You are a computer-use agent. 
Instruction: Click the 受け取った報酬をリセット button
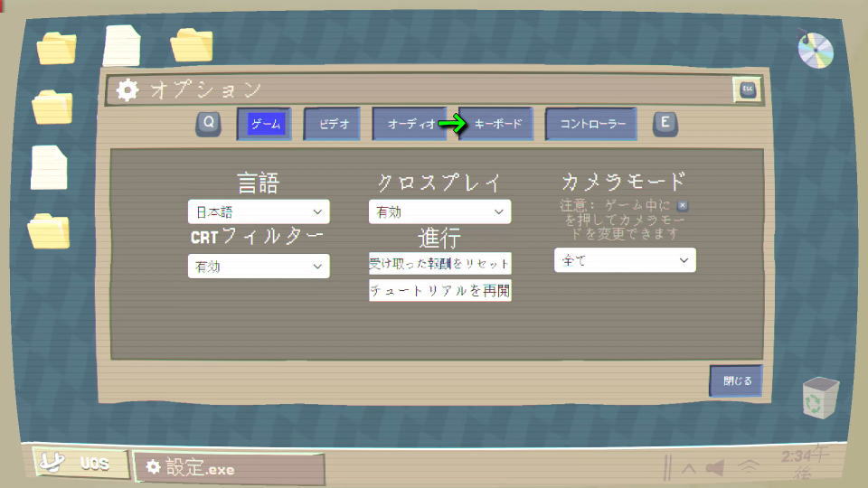pyautogui.click(x=439, y=264)
